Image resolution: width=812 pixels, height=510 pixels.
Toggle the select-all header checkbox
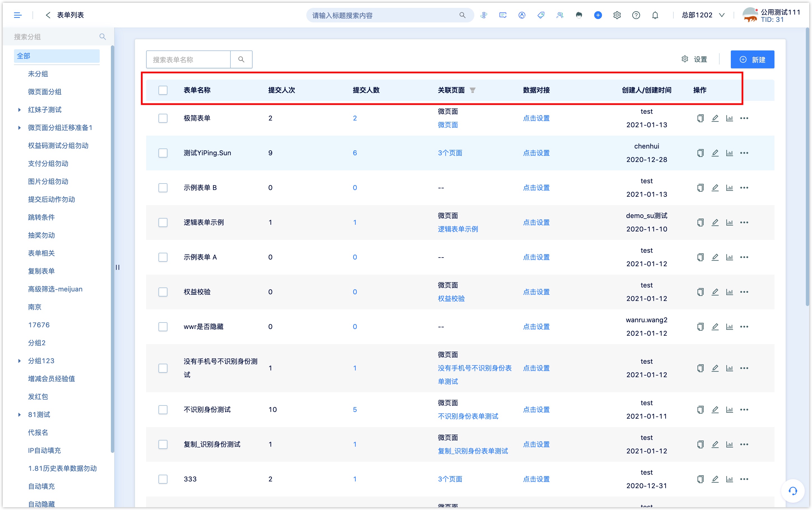[163, 90]
